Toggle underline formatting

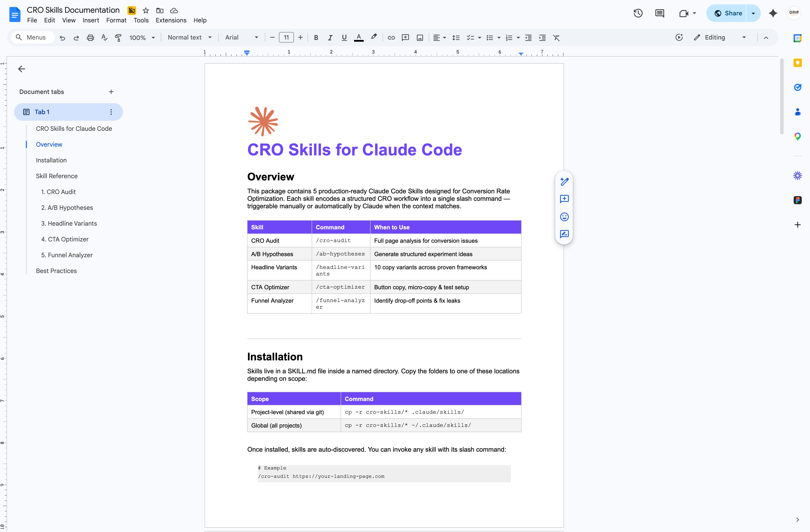coord(344,38)
